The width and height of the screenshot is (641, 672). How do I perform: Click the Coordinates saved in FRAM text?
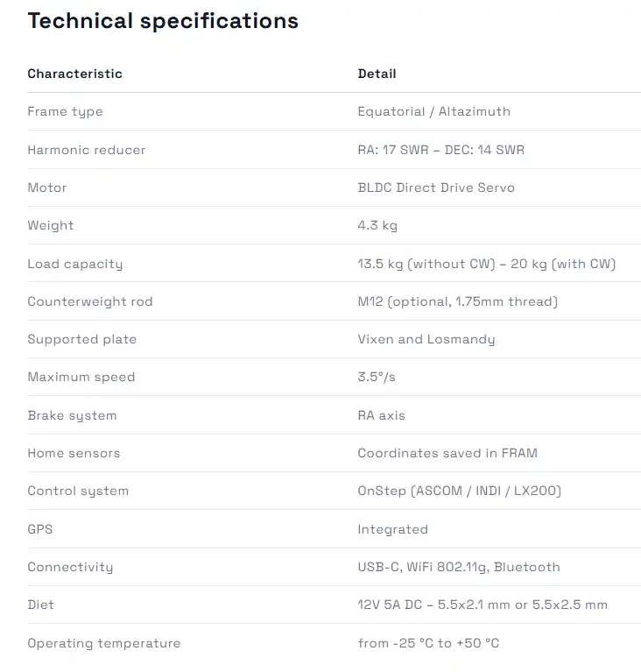[447, 453]
